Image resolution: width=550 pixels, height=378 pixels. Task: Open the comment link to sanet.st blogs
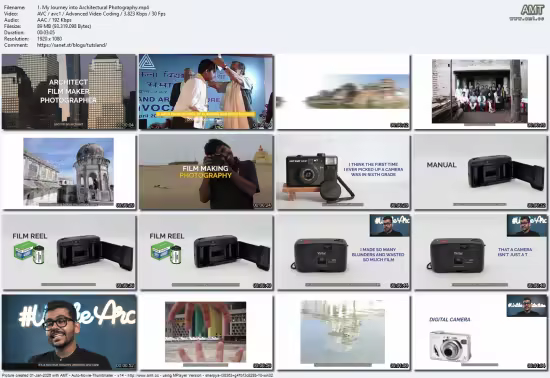tap(72, 45)
